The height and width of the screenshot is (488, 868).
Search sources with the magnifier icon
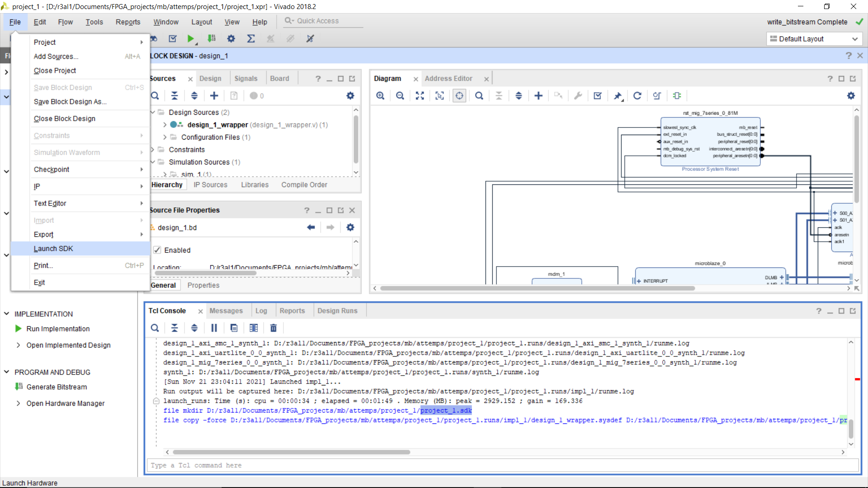click(155, 96)
